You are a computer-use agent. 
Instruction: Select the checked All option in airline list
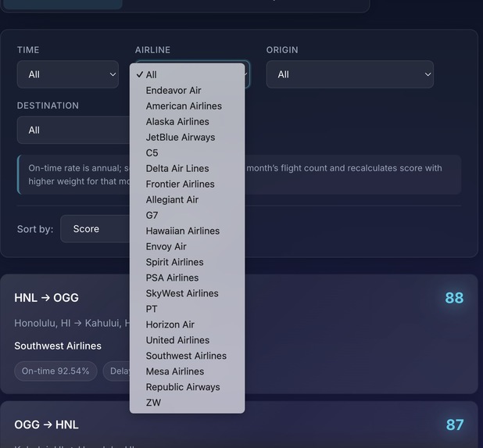click(x=187, y=74)
